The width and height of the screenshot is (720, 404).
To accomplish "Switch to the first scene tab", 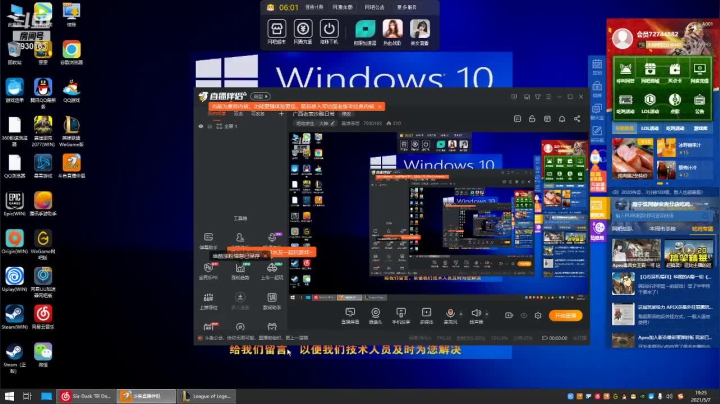I will click(x=217, y=113).
